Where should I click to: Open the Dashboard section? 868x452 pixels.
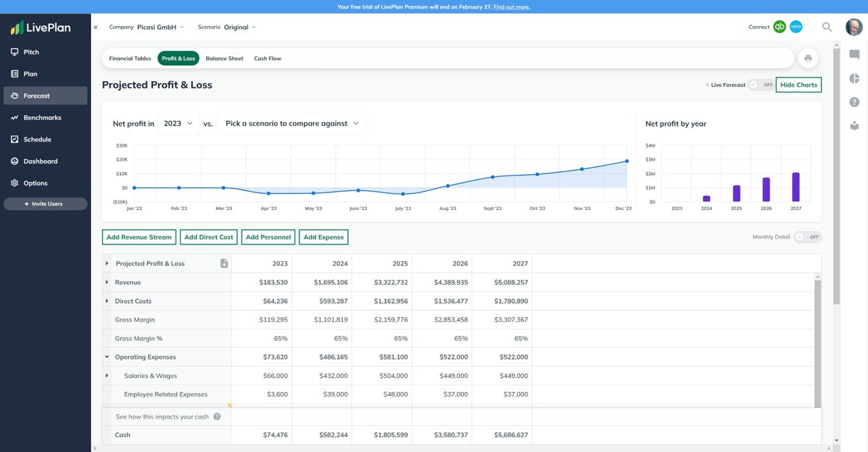coord(46,161)
